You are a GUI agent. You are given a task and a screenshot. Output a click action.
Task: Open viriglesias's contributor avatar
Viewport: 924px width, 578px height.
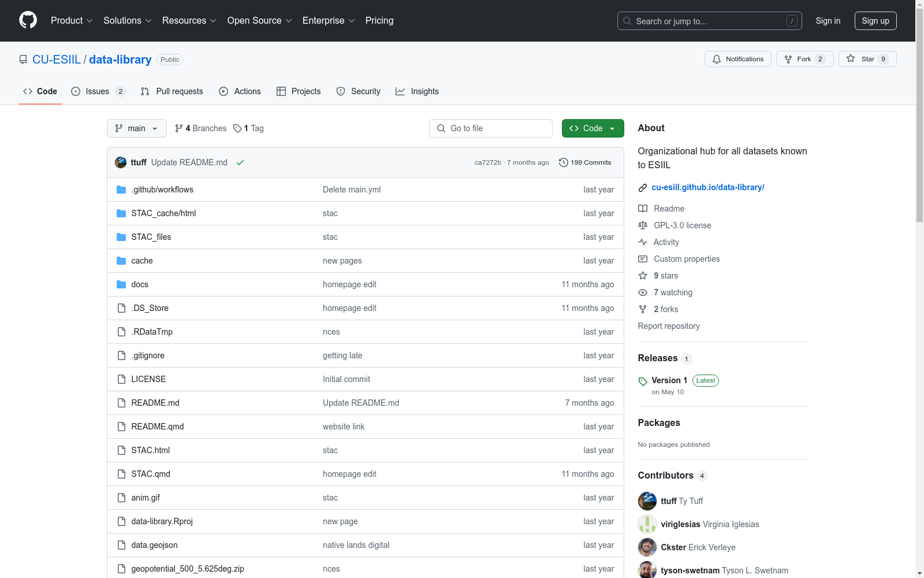647,524
